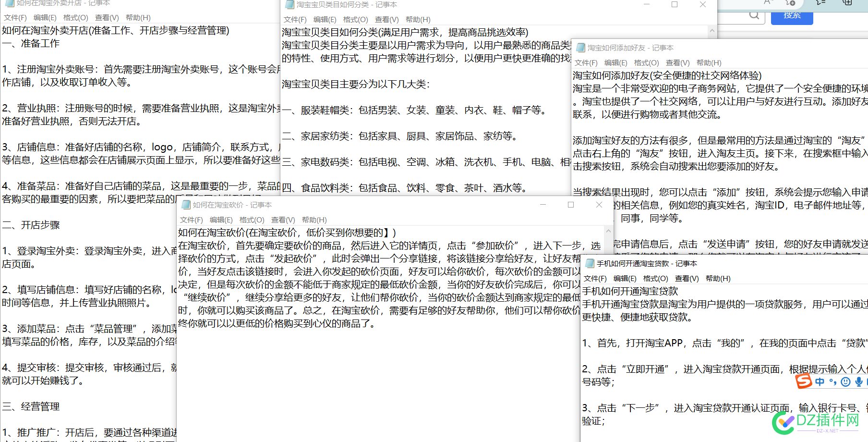Open 查看(V) menu in 淘宝如何添加好友 window
This screenshot has width=868, height=442.
coord(677,63)
